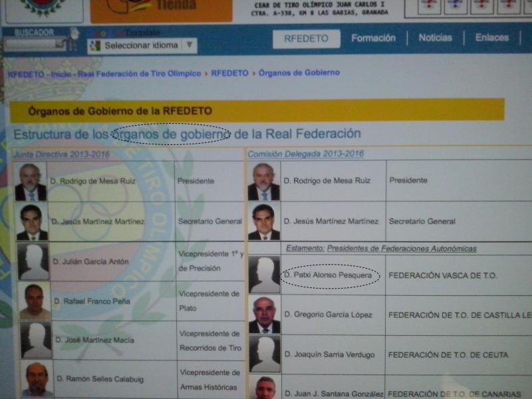
Task: Open the Enlaces menu item
Action: (x=492, y=39)
